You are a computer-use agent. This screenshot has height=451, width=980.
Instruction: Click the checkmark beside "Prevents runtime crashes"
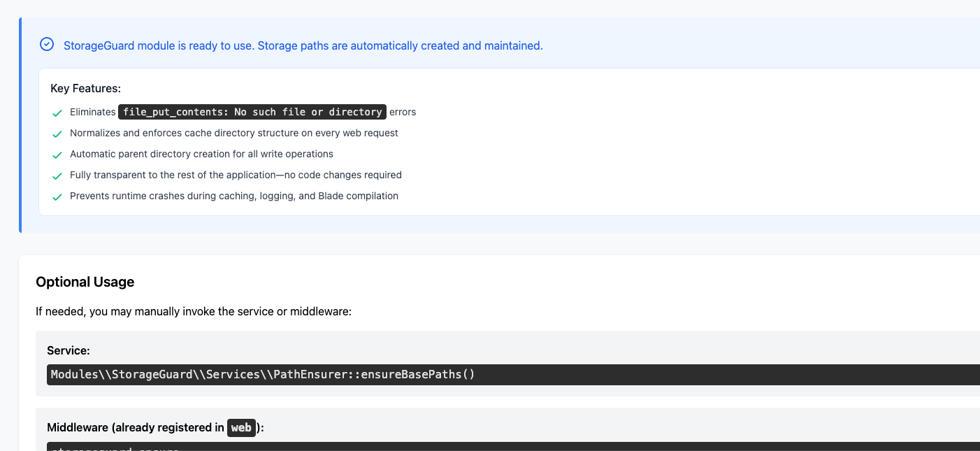[57, 196]
